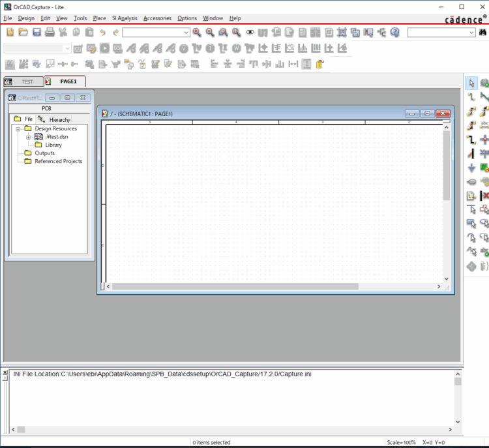Select the Place Wire tool
The width and height of the screenshot is (489, 448).
pos(471,97)
